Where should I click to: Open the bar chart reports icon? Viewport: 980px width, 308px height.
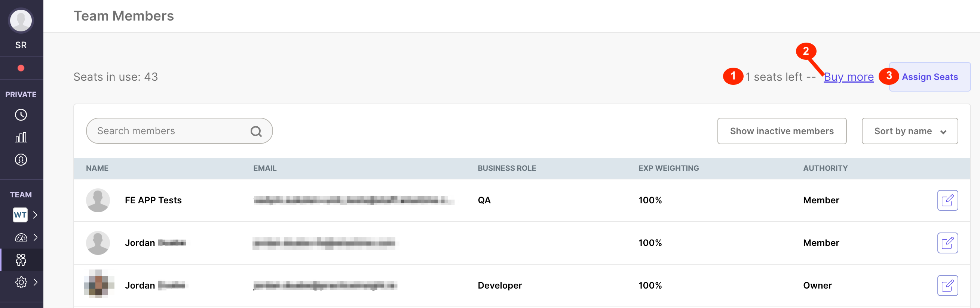[21, 137]
